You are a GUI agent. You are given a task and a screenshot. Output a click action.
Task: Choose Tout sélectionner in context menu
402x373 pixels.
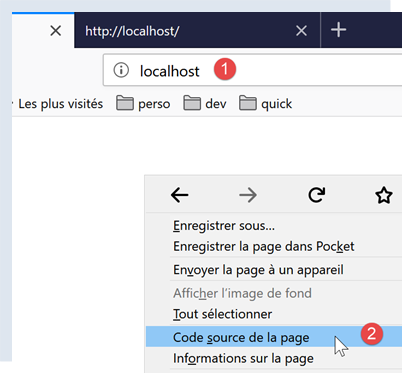click(x=274, y=314)
